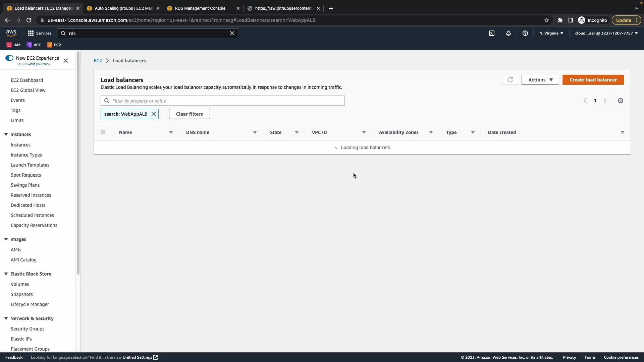This screenshot has height=362, width=644.
Task: Open the Actions dropdown
Action: (x=540, y=80)
